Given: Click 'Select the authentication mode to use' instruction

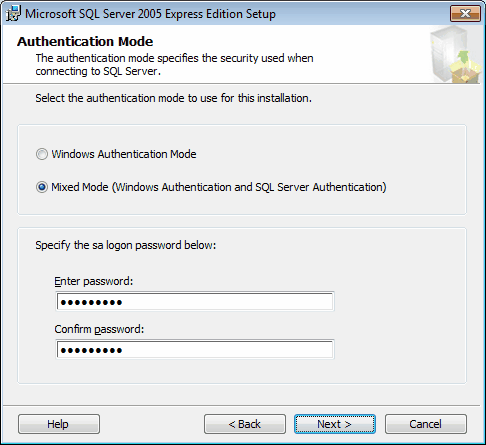Looking at the screenshot, I should coord(173,98).
